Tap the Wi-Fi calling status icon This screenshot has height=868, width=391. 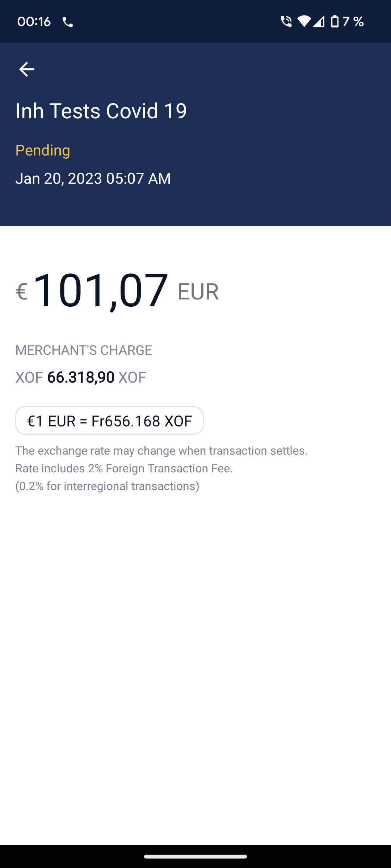pos(286,22)
